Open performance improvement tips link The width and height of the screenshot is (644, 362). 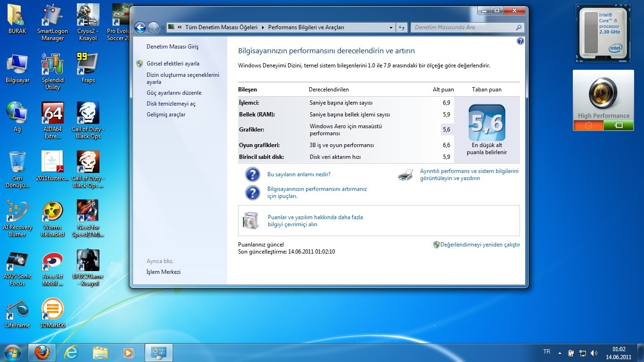(x=317, y=192)
